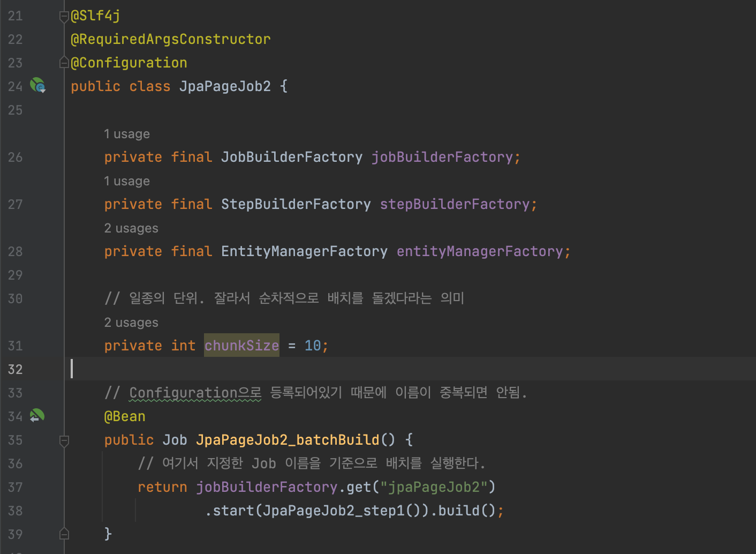Click the string literal jpaPageJob2

click(x=434, y=486)
